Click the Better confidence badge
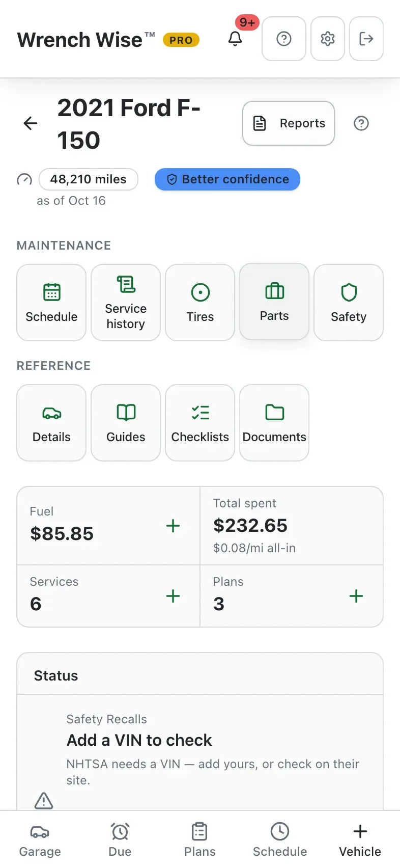This screenshot has width=400, height=868. 227,179
